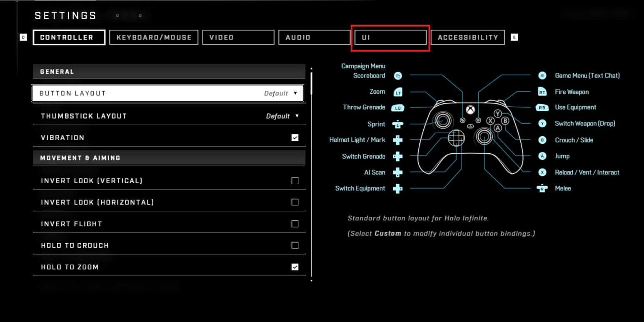This screenshot has width=644, height=322.
Task: Click the Y button on controller diagram
Action: click(x=498, y=113)
